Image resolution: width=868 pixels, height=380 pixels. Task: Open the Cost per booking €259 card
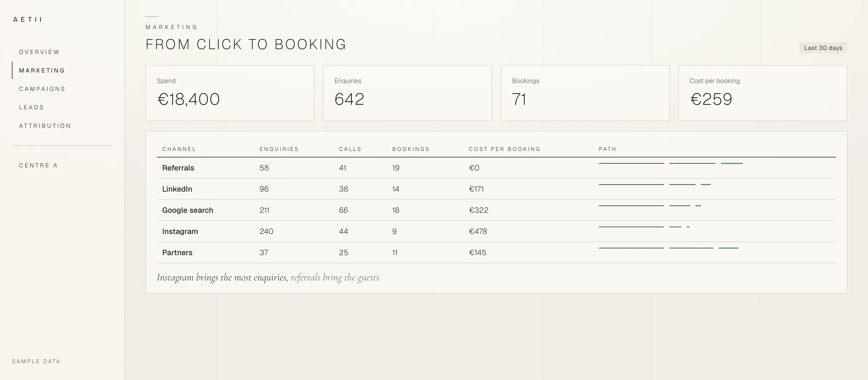[763, 93]
